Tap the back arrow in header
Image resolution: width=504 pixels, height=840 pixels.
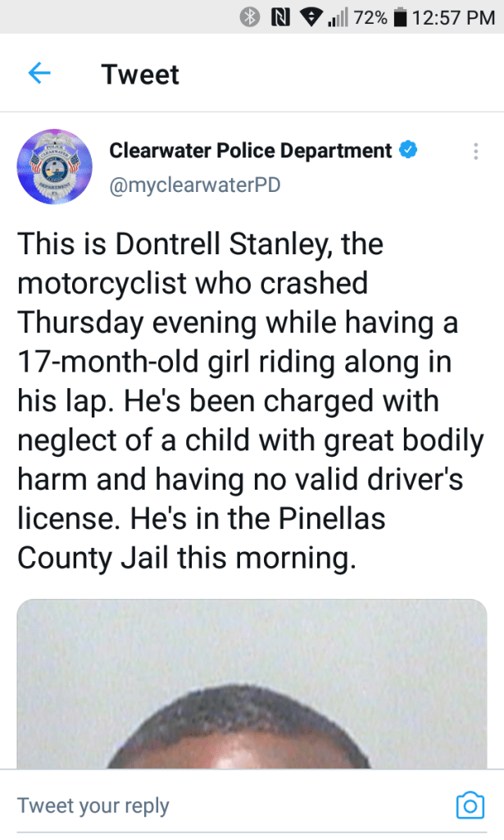[x=39, y=74]
